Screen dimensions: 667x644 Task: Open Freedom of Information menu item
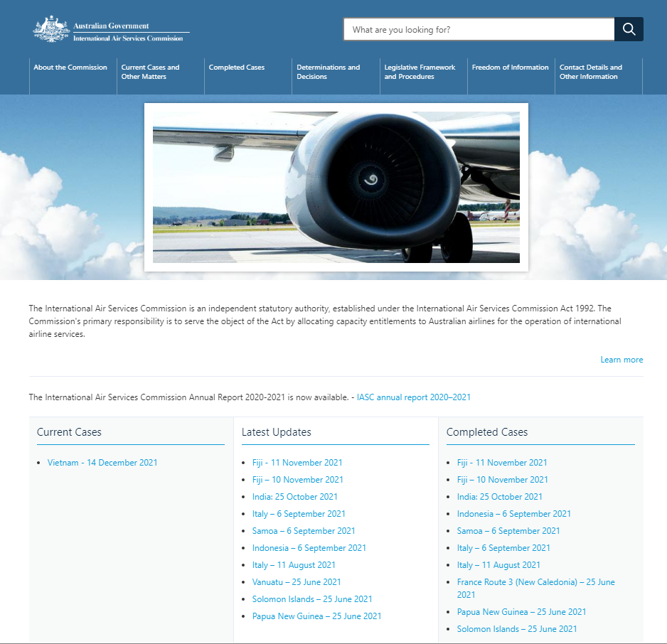click(510, 68)
